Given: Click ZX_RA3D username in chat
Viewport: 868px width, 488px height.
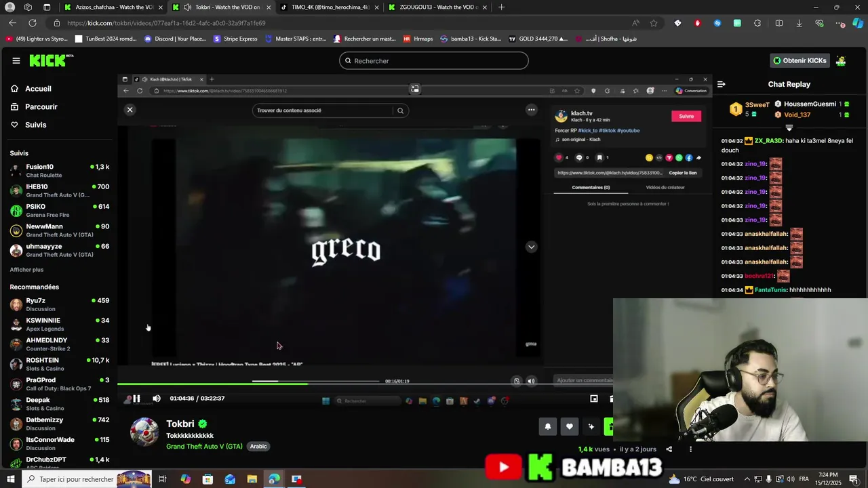Looking at the screenshot, I should (768, 141).
